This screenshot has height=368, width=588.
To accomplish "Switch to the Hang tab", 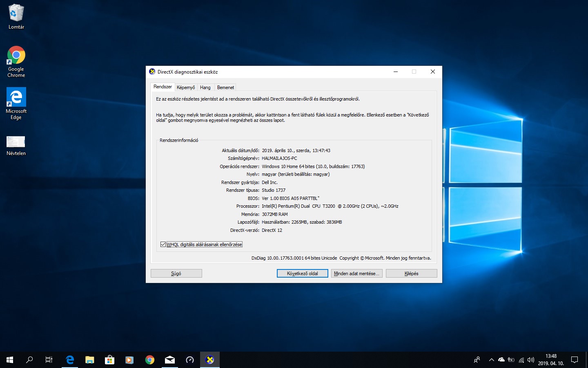I will [205, 88].
